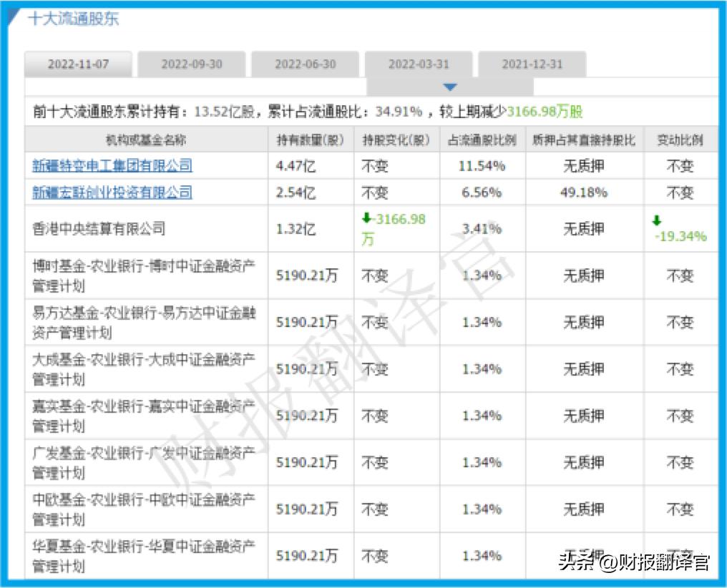Expand the blue dropdown arrow below the date tabs
Image resolution: width=727 pixels, height=588 pixels.
point(449,86)
